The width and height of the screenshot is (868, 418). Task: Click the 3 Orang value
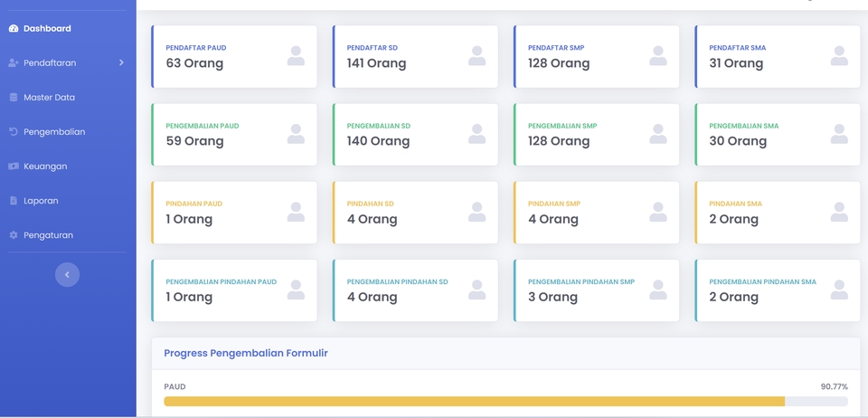(x=552, y=298)
